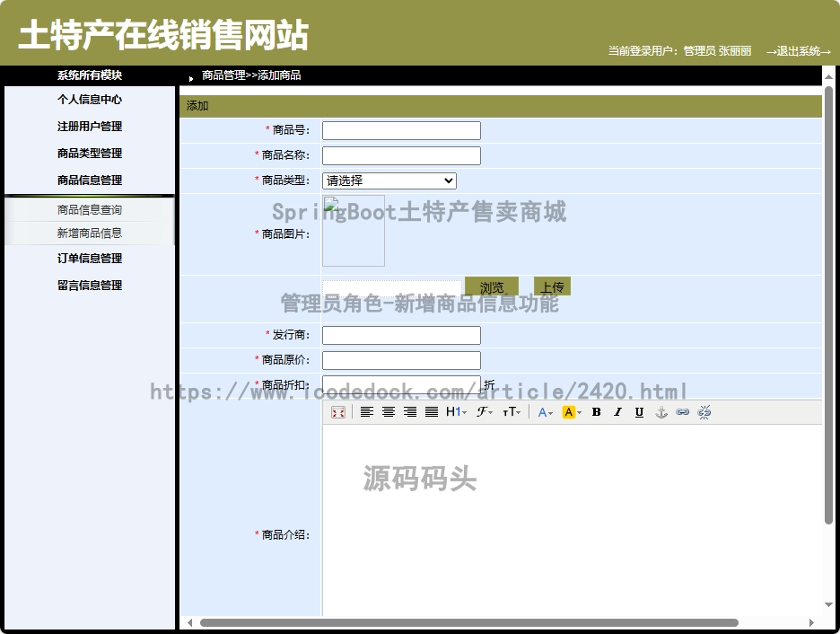Insert an anchor in the editor
This screenshot has width=840, height=634.
click(661, 412)
